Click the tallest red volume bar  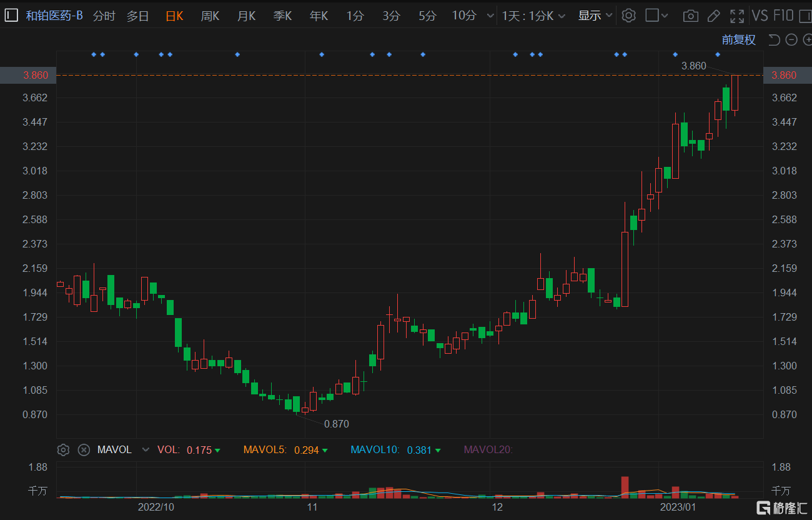click(625, 487)
